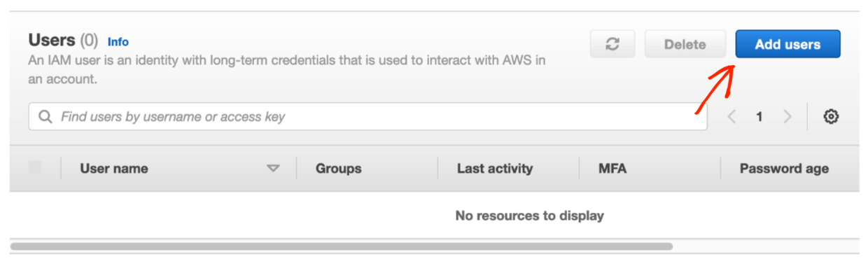Image resolution: width=868 pixels, height=280 pixels.
Task: Click the magnifier icon in search box
Action: (x=45, y=117)
